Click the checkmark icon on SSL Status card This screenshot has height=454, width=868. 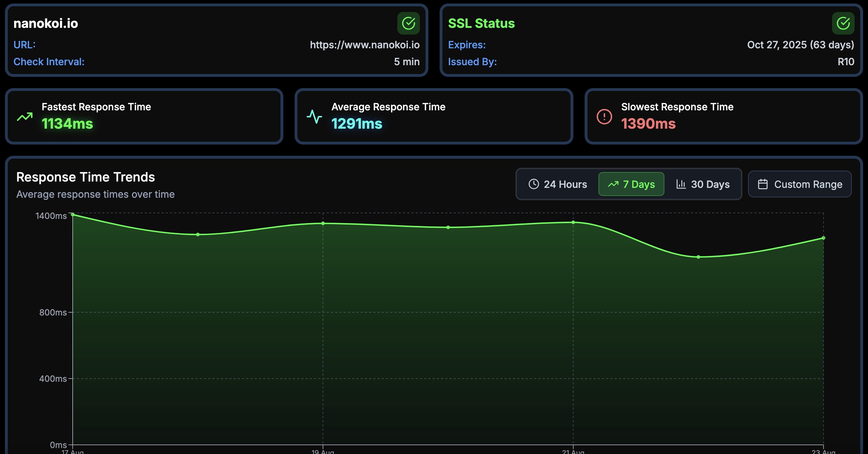[x=843, y=23]
